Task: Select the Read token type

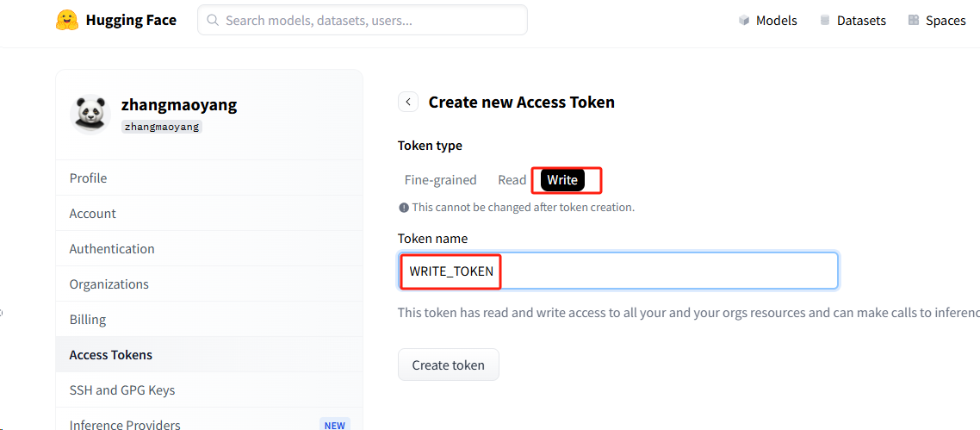Action: [512, 180]
